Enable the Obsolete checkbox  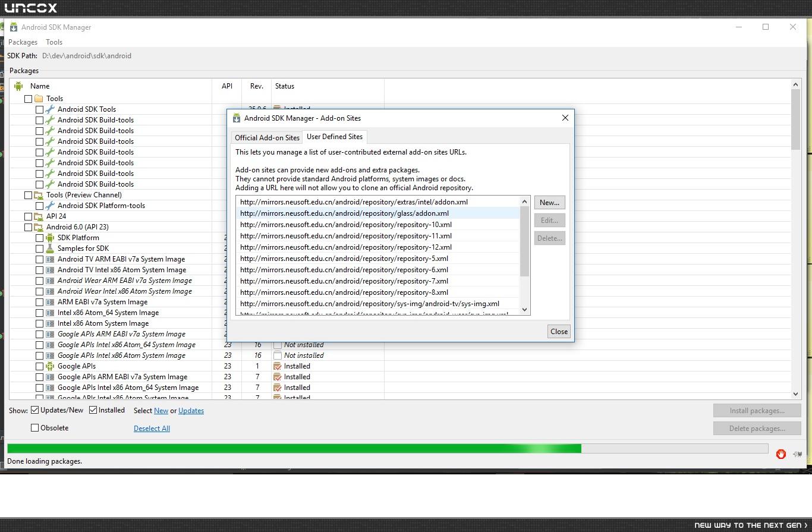[x=35, y=428]
